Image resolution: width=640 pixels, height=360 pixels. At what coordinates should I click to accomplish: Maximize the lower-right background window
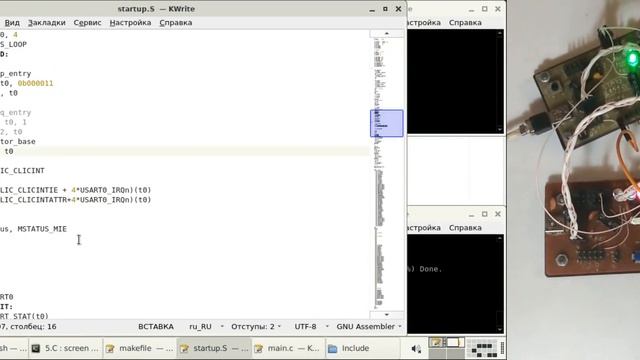pyautogui.click(x=484, y=214)
